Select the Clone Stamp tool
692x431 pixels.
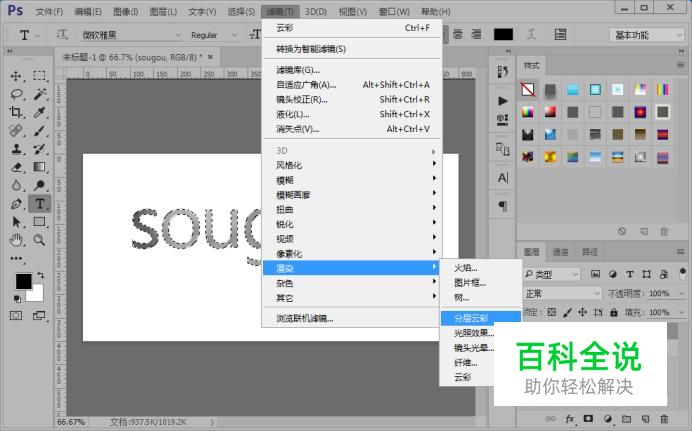(x=16, y=149)
